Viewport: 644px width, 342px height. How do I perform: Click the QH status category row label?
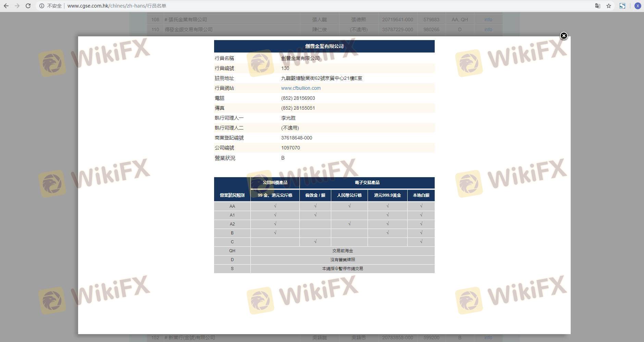tap(232, 251)
